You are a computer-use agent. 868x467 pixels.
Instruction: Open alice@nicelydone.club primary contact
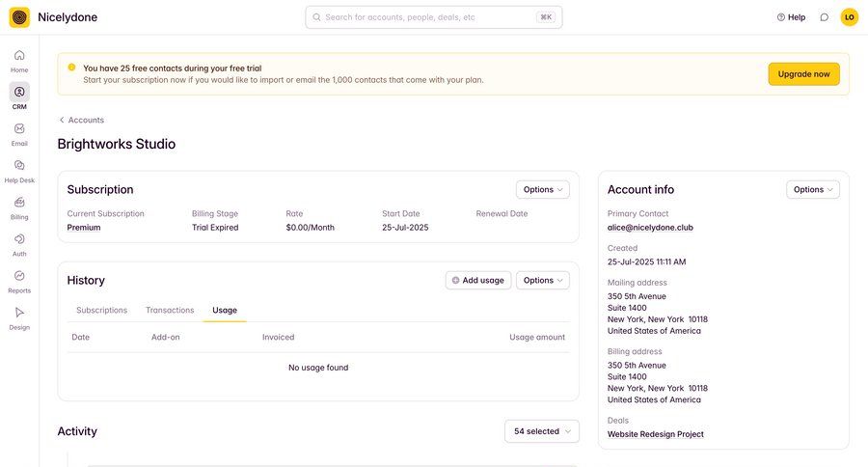coord(650,227)
